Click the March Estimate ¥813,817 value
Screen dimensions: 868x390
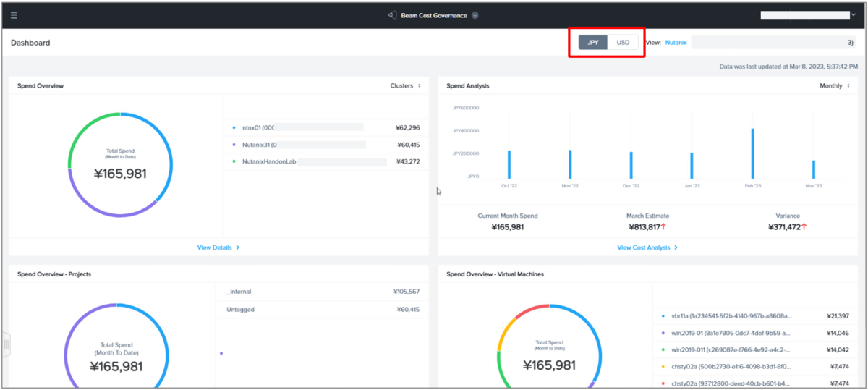point(644,227)
